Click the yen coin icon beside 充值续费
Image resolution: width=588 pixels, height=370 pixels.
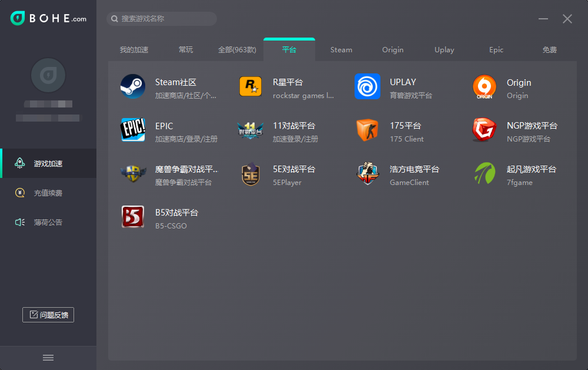tap(20, 193)
